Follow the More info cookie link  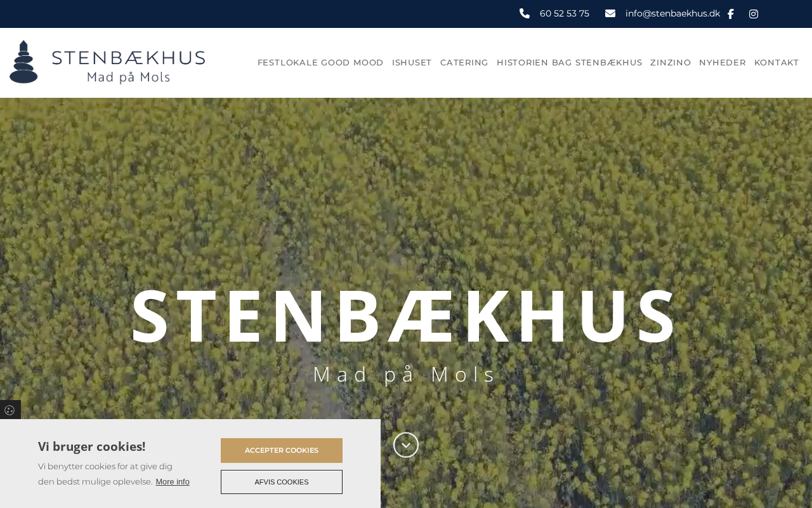click(x=173, y=482)
